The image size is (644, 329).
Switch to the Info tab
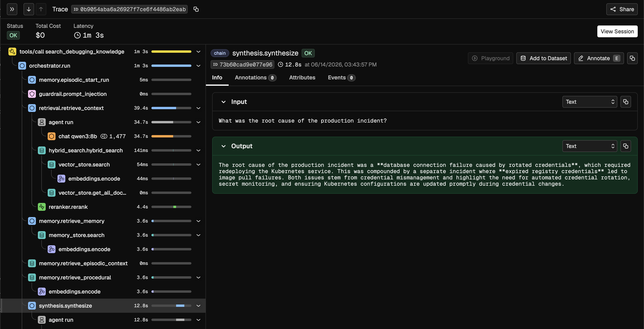tap(217, 77)
